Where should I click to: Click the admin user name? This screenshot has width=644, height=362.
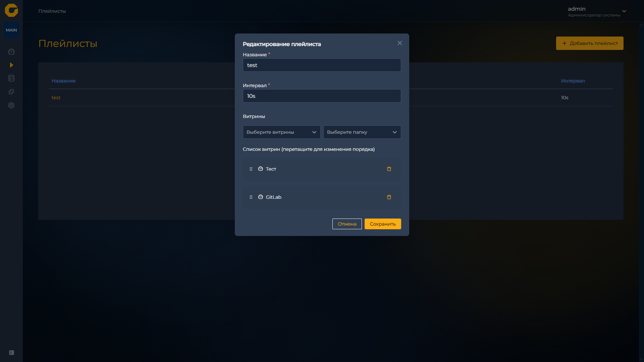pos(577,9)
